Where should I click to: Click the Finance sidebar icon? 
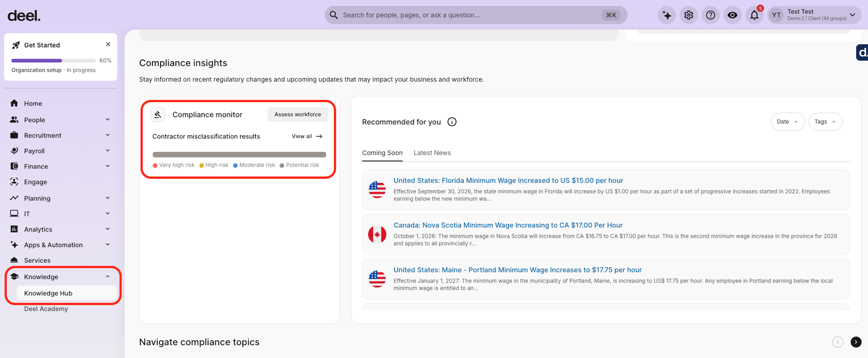[14, 166]
